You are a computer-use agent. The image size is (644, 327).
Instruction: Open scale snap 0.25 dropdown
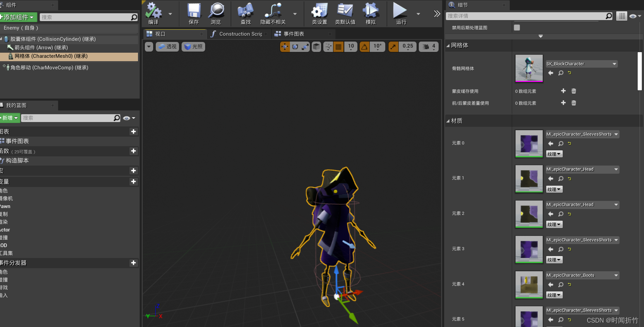coord(408,47)
